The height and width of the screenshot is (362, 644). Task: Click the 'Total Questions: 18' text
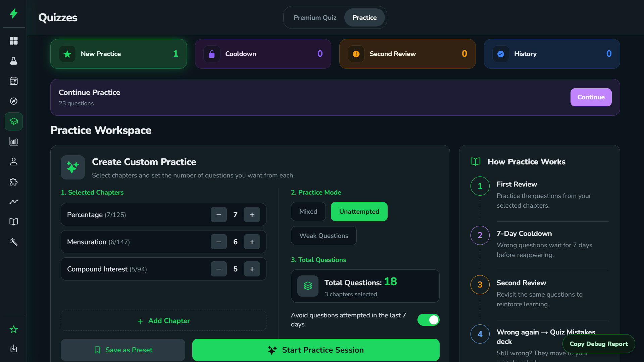click(x=360, y=282)
